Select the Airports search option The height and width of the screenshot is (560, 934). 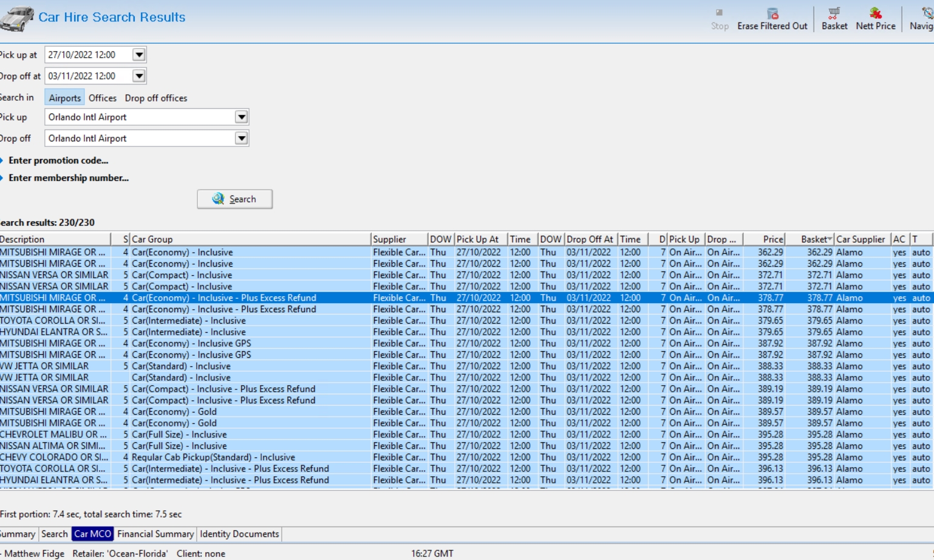64,98
